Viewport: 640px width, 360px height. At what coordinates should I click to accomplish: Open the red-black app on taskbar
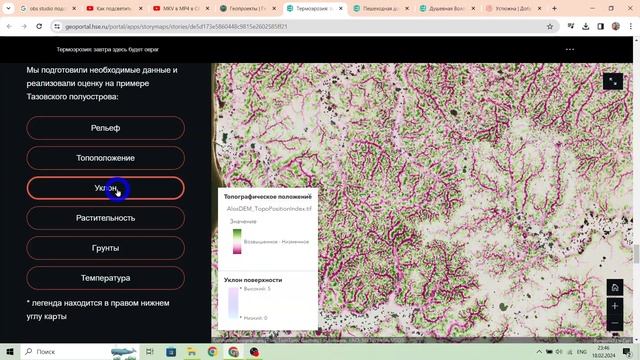pos(254,351)
